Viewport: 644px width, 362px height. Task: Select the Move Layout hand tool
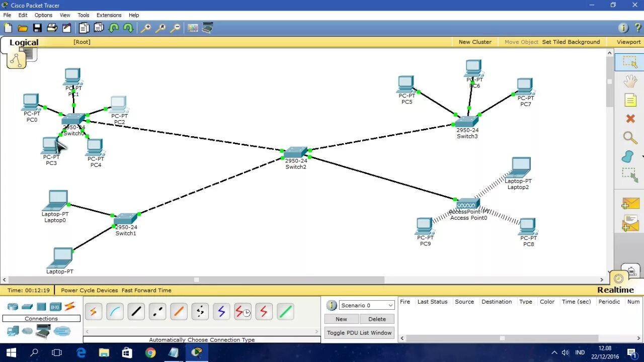(630, 81)
